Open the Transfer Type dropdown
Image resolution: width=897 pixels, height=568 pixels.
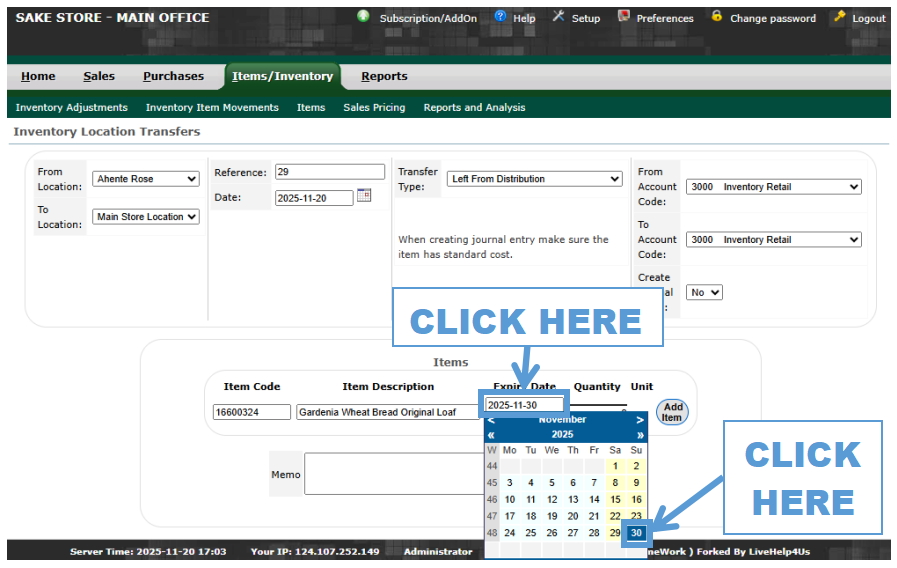[534, 179]
